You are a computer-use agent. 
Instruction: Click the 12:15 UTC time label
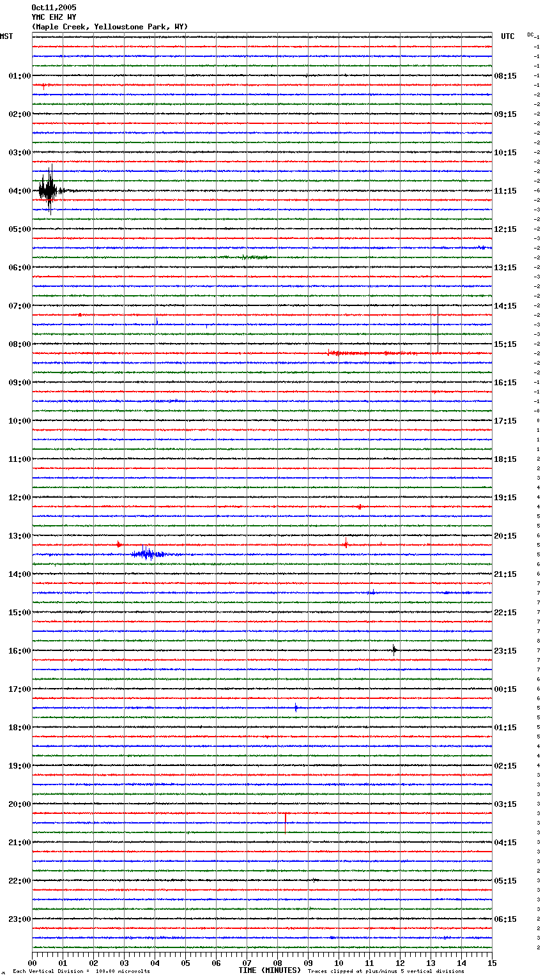tap(505, 229)
